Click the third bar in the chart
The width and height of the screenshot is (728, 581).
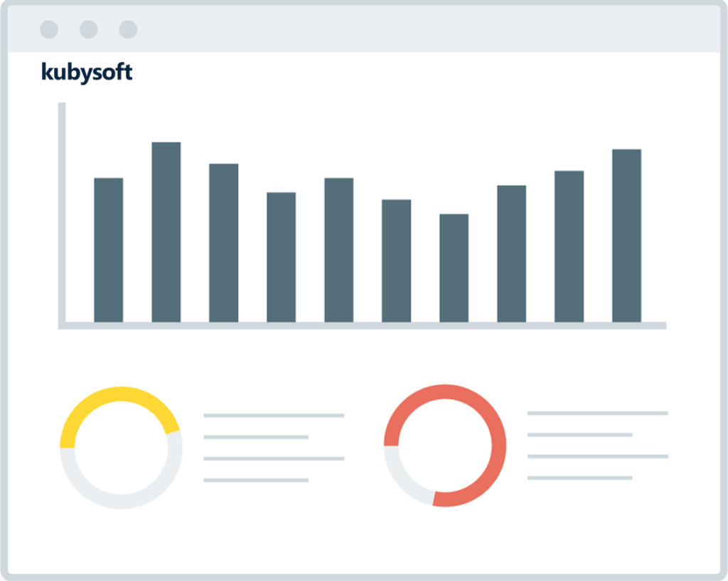click(223, 242)
